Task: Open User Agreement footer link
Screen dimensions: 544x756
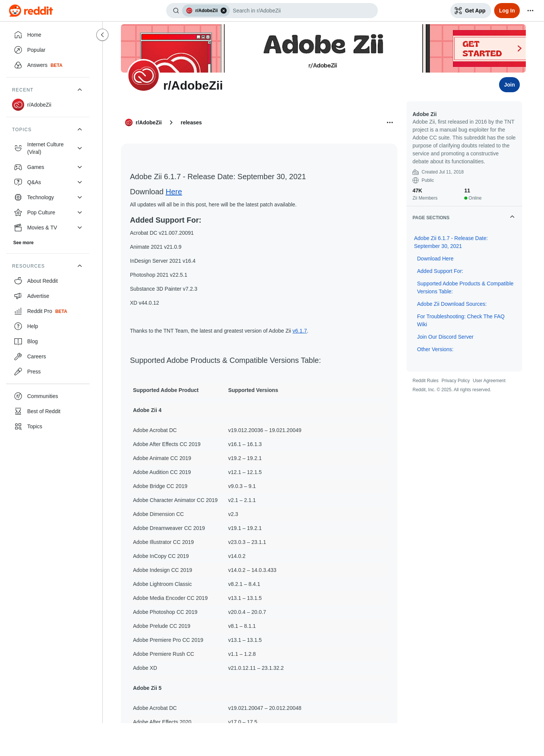Action: coord(489,381)
